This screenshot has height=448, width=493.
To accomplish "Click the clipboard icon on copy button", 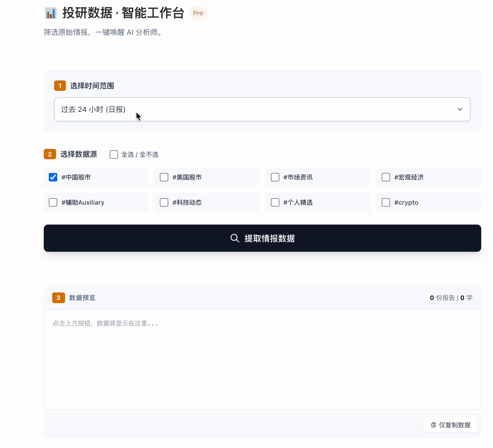I will pyautogui.click(x=434, y=425).
